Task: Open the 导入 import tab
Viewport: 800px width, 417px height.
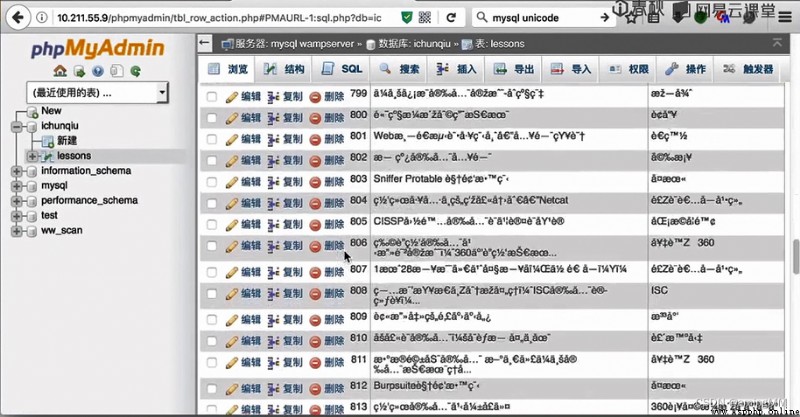Action: [x=571, y=69]
